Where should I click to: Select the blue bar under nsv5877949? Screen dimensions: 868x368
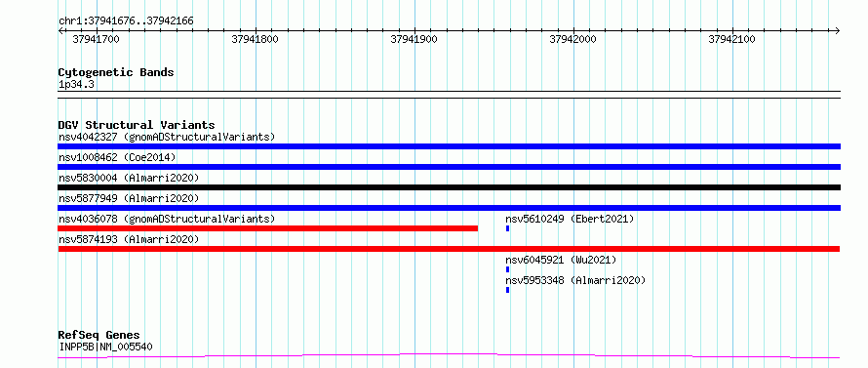(449, 208)
